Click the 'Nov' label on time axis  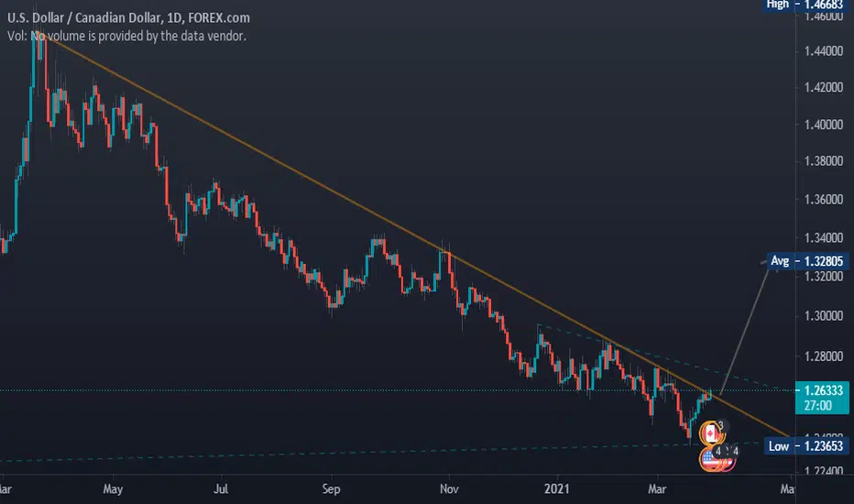(x=449, y=488)
